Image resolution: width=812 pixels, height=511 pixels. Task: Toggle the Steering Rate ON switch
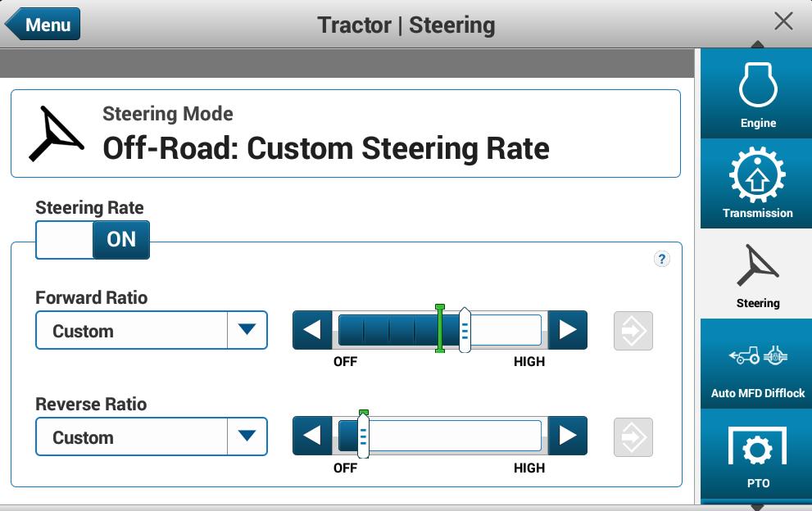pyautogui.click(x=93, y=239)
